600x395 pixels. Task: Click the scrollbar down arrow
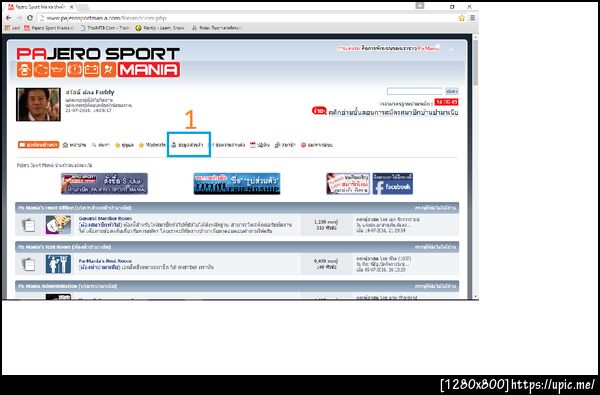(475, 297)
